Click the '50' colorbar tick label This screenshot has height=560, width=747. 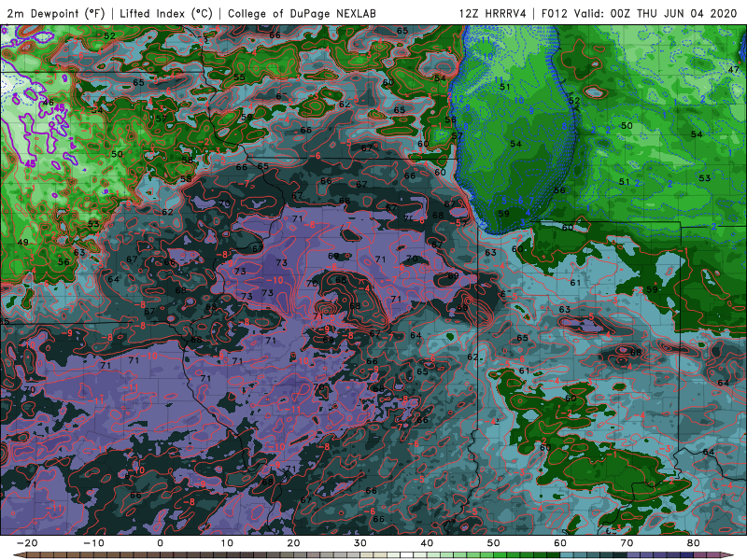(x=494, y=543)
